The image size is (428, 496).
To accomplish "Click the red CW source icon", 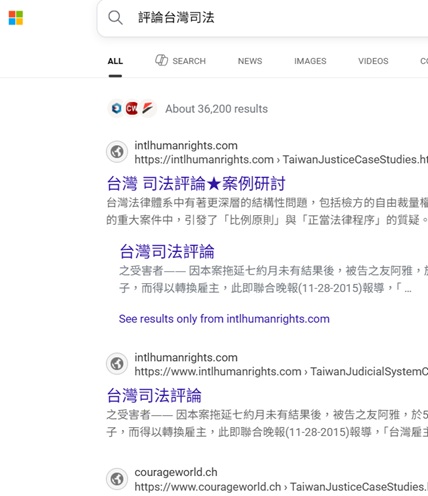I will [132, 108].
